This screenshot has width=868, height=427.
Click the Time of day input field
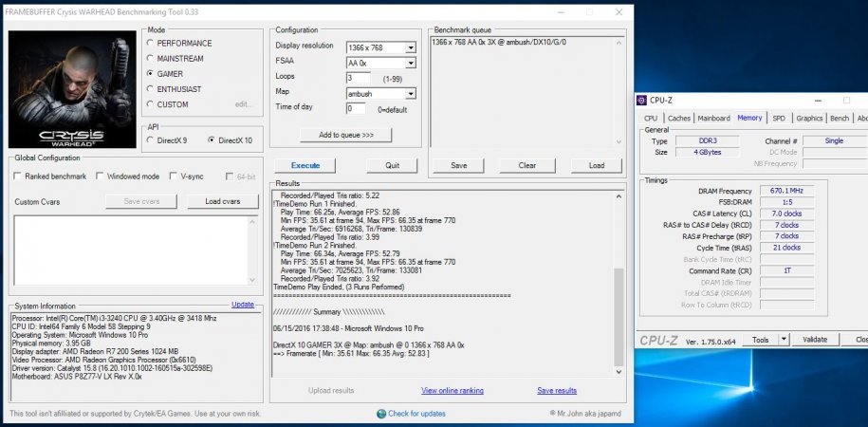356,108
